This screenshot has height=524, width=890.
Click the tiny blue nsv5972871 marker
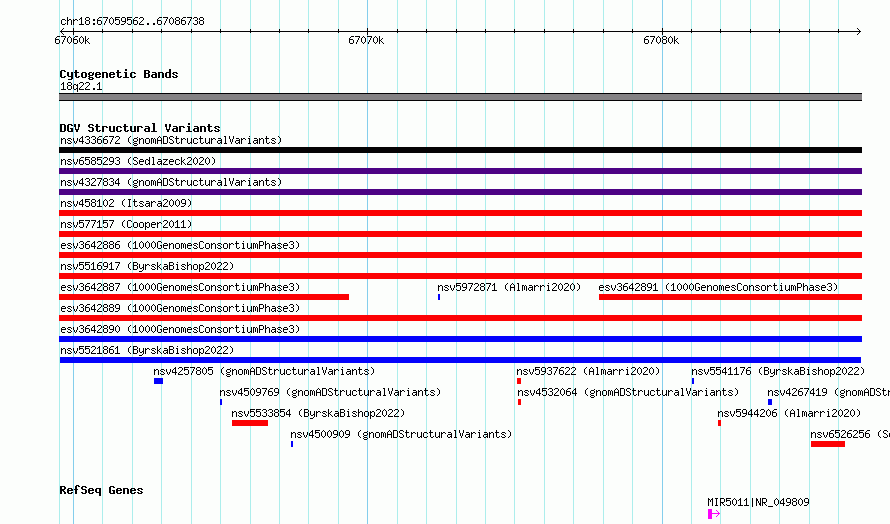click(x=439, y=297)
